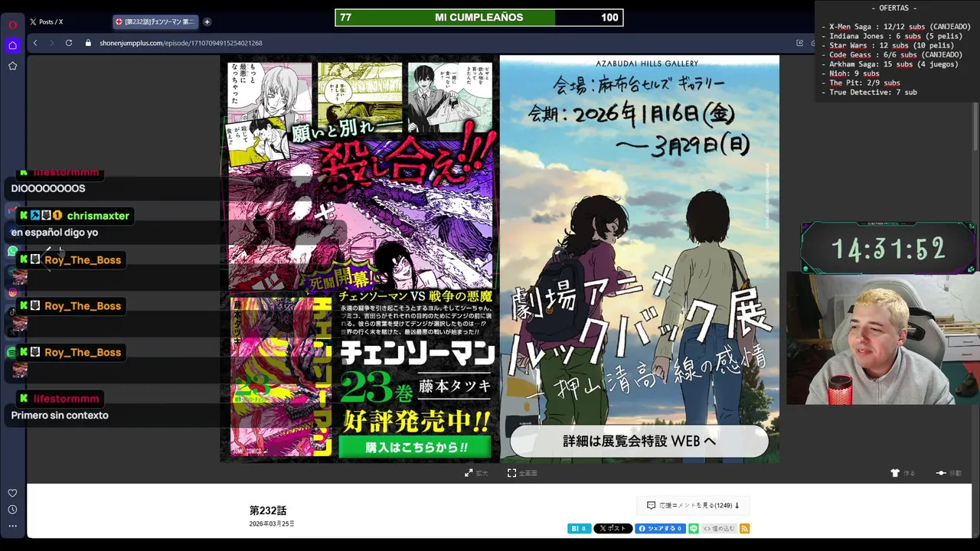Click chat message 'Primero sin contexto'
The height and width of the screenshot is (551, 980).
point(60,416)
